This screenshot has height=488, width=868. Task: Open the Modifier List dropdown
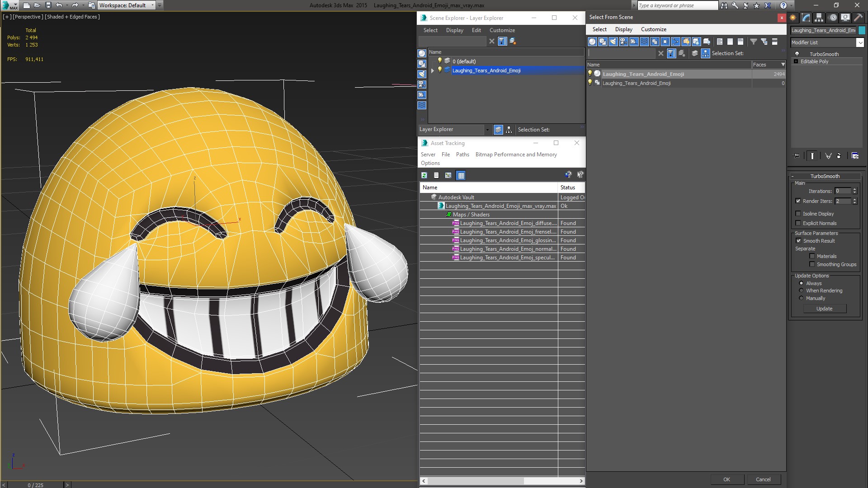[859, 42]
